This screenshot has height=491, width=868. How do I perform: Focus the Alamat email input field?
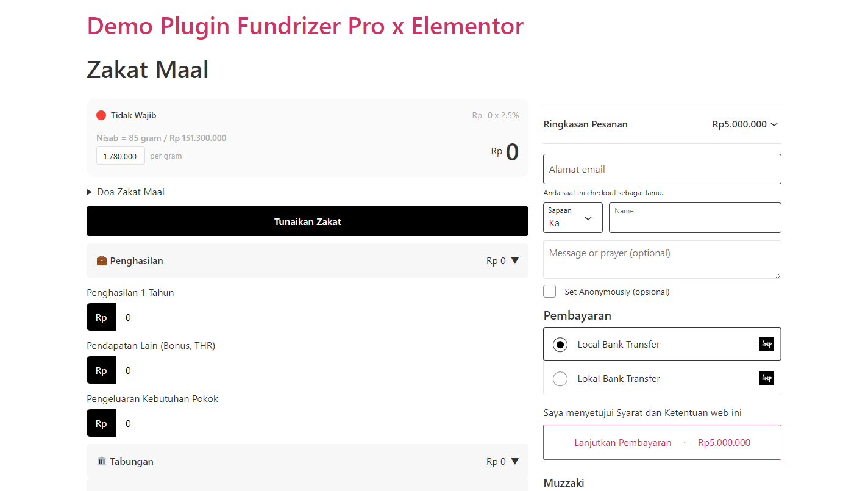pyautogui.click(x=662, y=169)
